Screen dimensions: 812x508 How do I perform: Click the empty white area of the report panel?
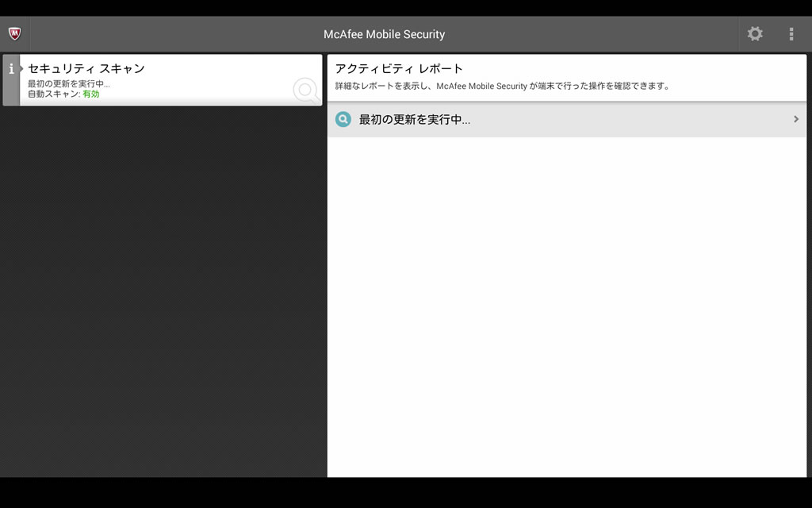(566, 310)
